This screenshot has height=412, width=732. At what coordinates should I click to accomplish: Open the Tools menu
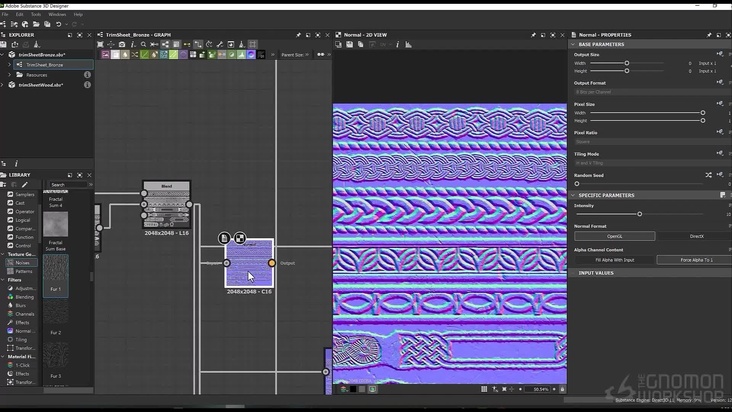point(36,14)
